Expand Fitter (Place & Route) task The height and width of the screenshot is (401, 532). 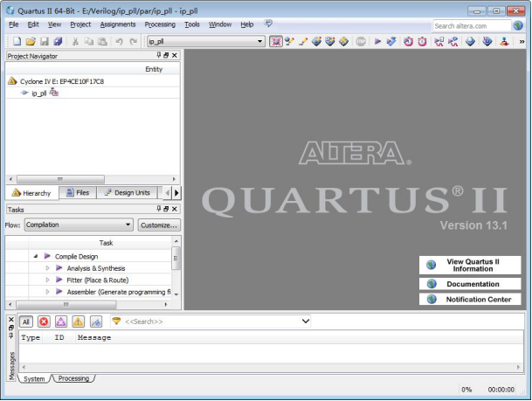(47, 280)
